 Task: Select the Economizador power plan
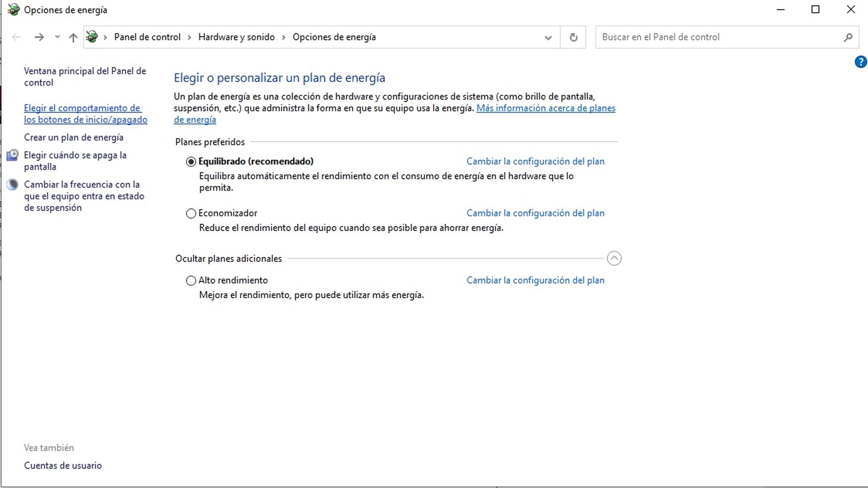(191, 213)
